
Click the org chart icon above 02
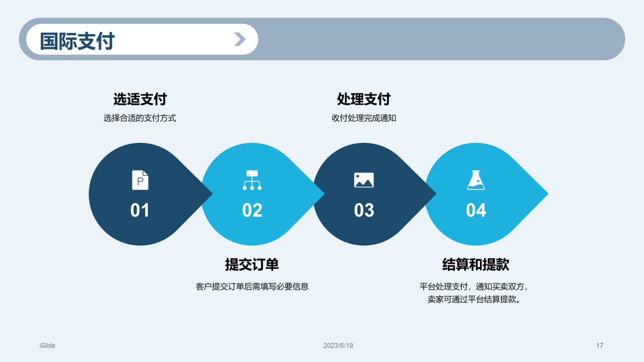tap(252, 180)
